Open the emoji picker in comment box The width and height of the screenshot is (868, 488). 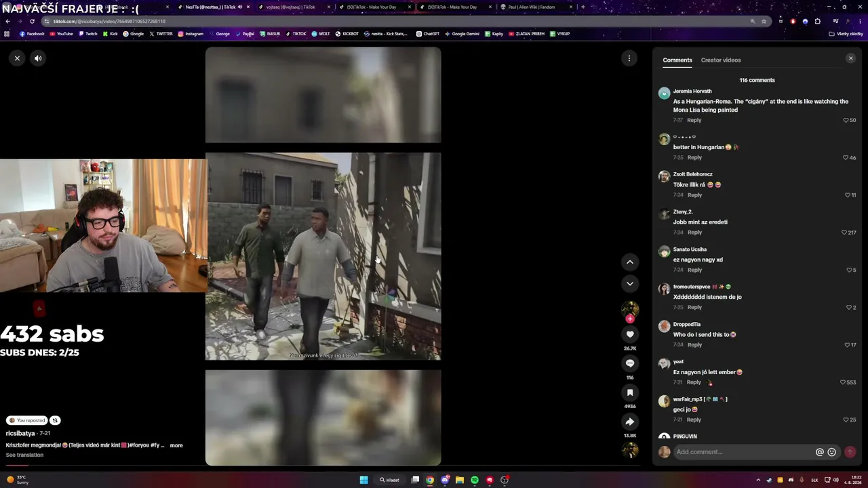(x=832, y=452)
